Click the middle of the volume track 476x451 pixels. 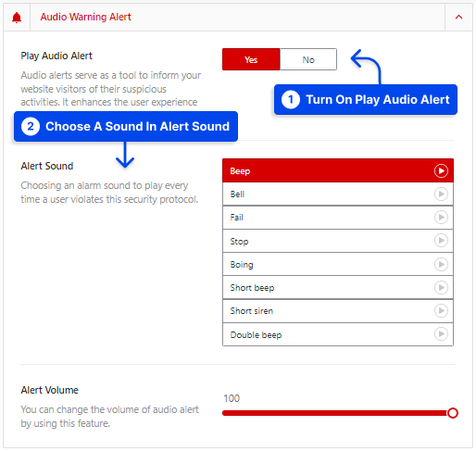tap(337, 413)
